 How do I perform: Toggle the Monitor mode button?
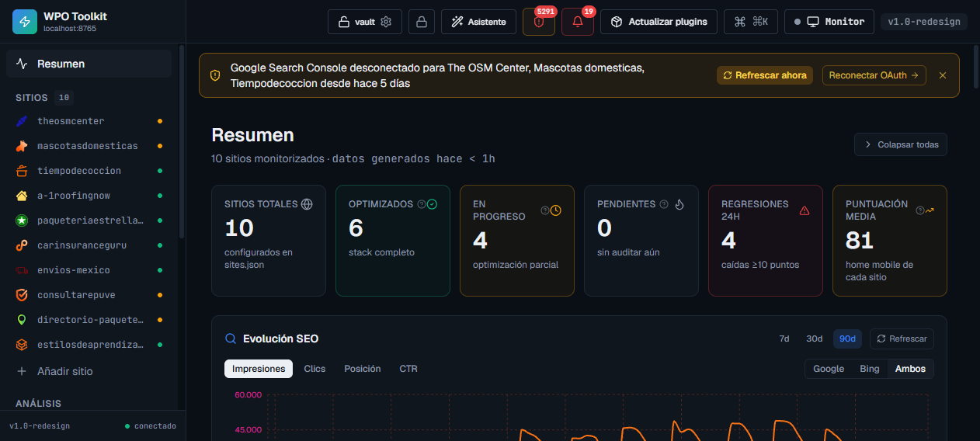click(x=829, y=22)
